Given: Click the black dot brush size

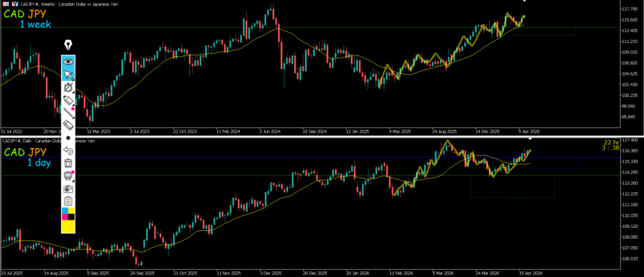Looking at the screenshot, I should tap(69, 138).
